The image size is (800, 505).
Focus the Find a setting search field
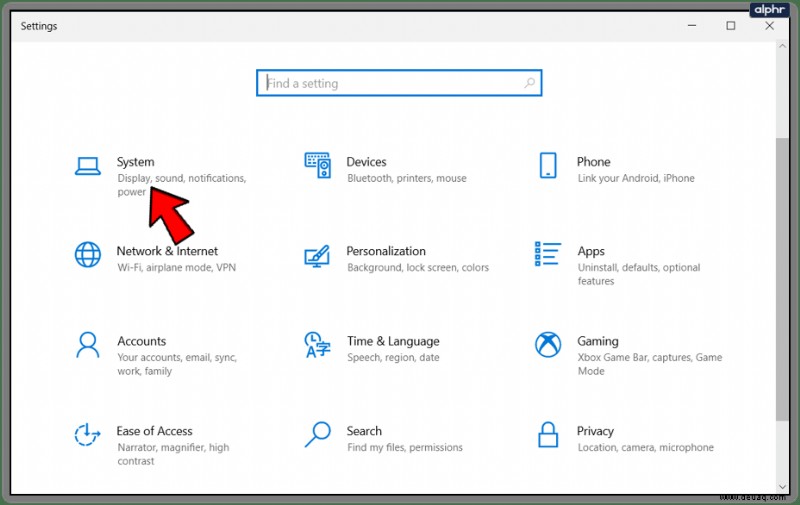click(x=399, y=83)
